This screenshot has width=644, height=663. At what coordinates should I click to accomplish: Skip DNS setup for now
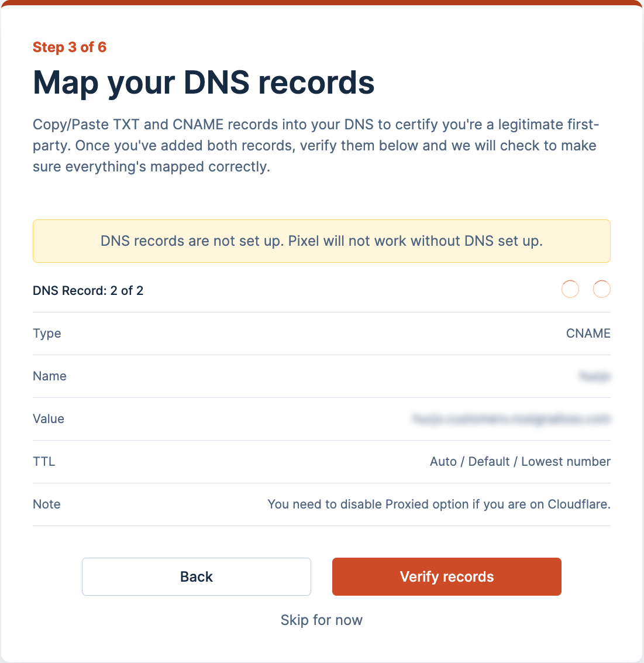[x=322, y=620]
